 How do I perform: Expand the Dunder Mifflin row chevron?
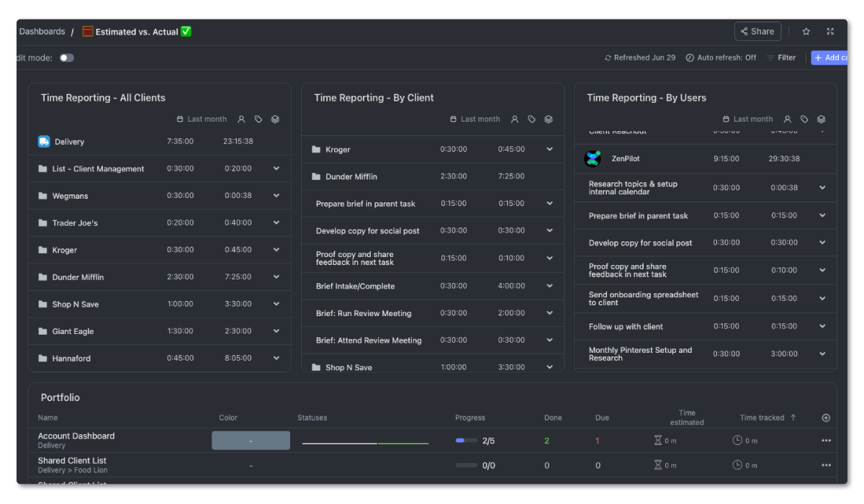click(276, 276)
